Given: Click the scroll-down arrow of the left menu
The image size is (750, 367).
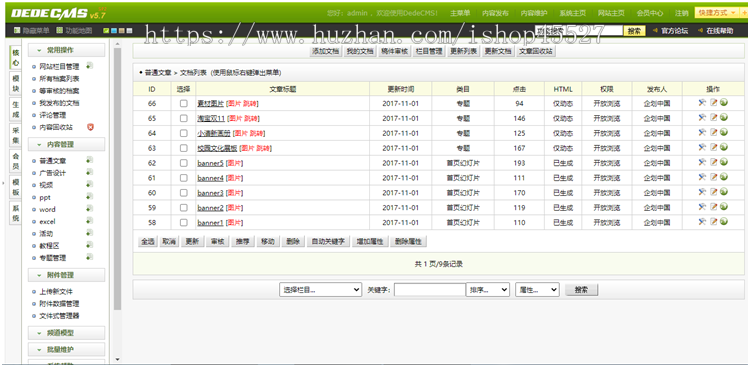Looking at the screenshot, I should 118,360.
